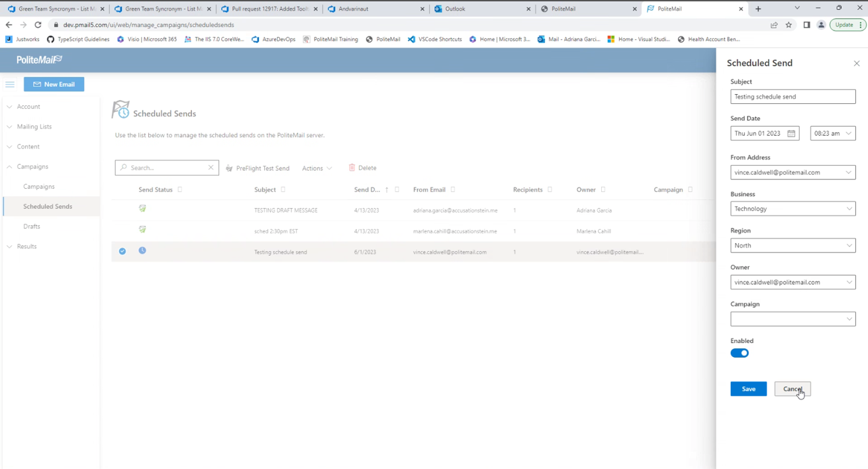Open the Actions dropdown menu

(x=317, y=168)
